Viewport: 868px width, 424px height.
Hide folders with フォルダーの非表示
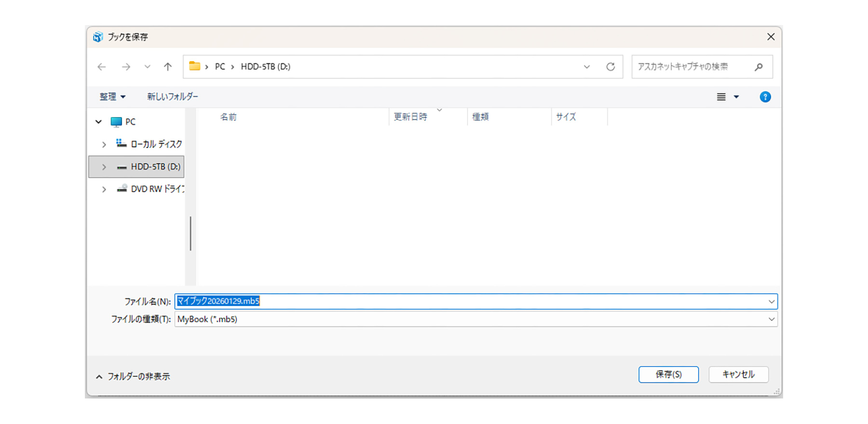point(133,376)
